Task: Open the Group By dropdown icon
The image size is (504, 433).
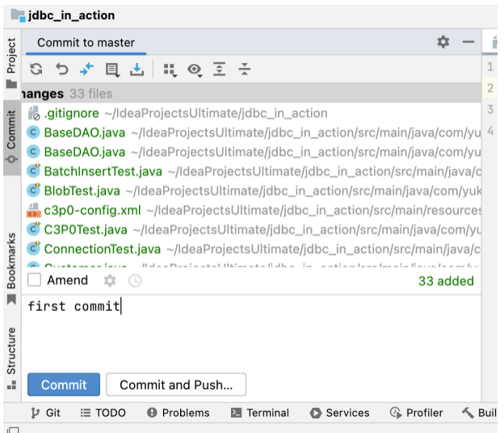Action: [x=170, y=70]
